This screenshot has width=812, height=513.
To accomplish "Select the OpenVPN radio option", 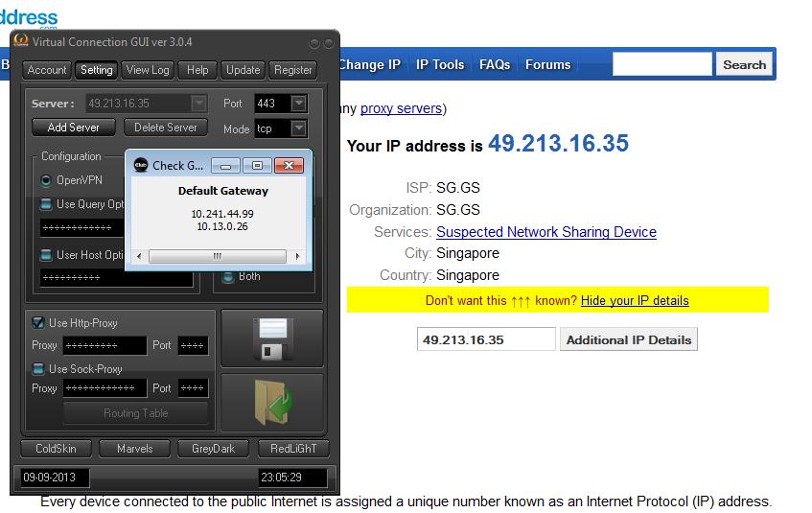I will point(46,180).
